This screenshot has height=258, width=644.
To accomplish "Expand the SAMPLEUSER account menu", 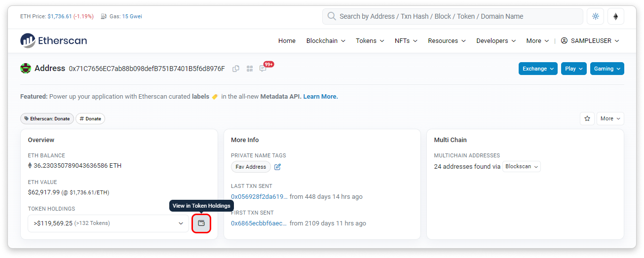I will 590,41.
